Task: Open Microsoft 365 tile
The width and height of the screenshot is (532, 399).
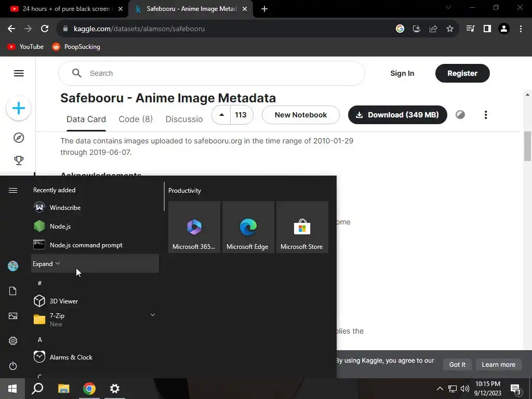Action: tap(194, 227)
